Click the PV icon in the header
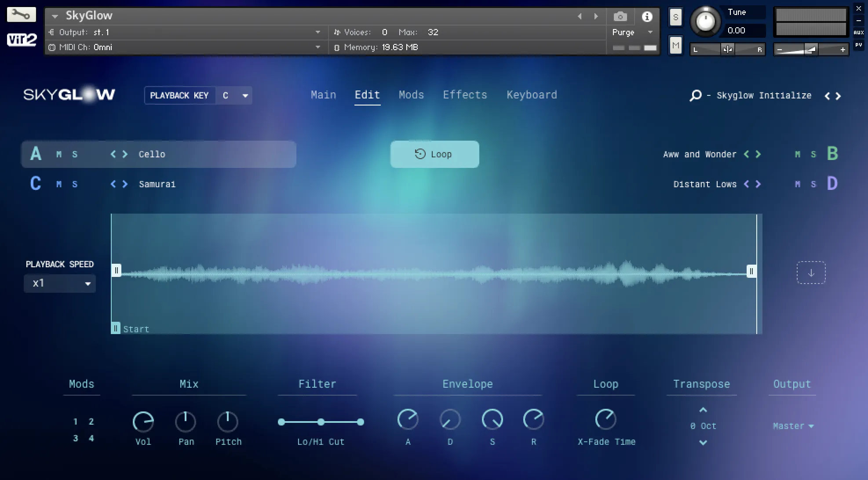Image resolution: width=868 pixels, height=480 pixels. tap(858, 44)
